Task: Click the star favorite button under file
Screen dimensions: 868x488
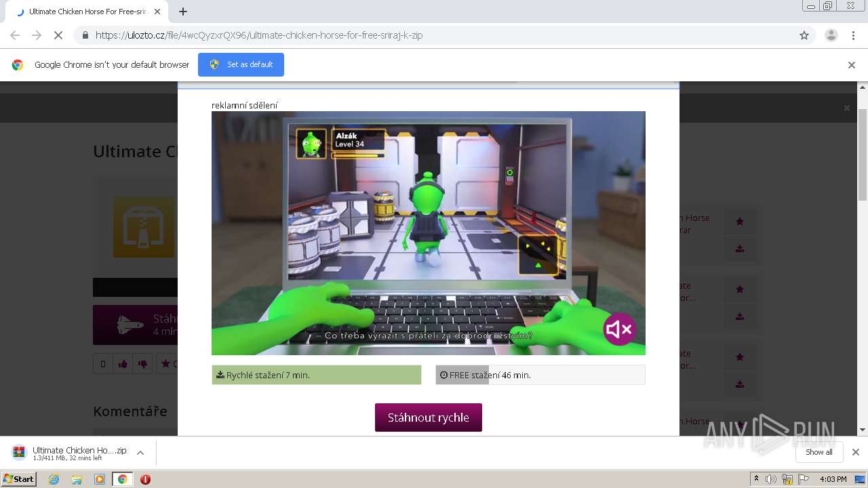Action: (x=167, y=364)
